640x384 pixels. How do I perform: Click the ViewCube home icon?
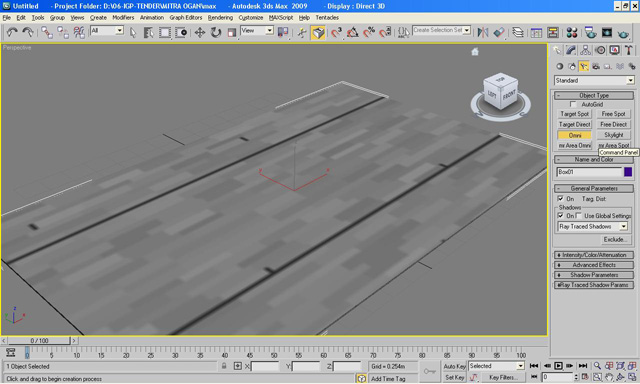pos(475,52)
